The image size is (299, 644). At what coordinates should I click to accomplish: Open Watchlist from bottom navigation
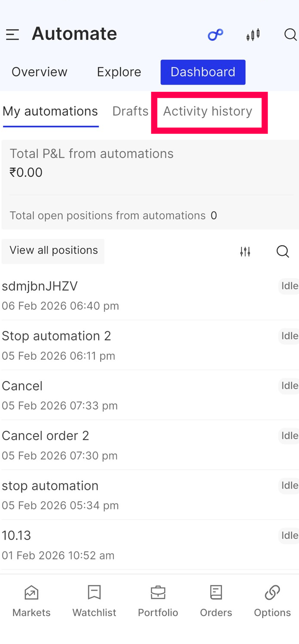94,601
